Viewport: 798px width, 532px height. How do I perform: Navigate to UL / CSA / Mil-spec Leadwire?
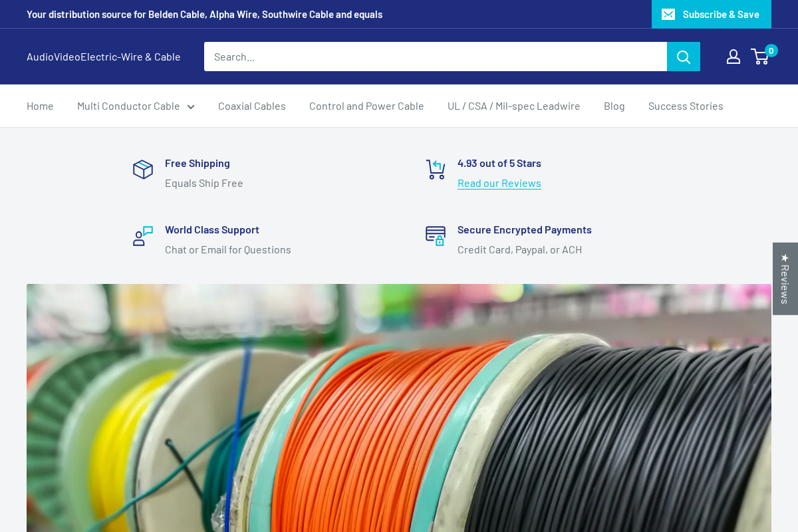(x=513, y=106)
